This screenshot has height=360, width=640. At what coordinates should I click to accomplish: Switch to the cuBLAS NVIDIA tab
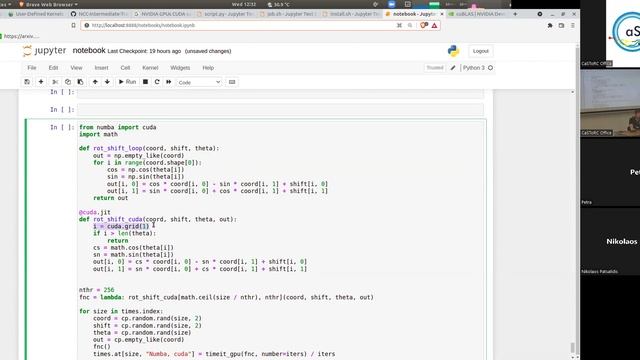click(478, 14)
